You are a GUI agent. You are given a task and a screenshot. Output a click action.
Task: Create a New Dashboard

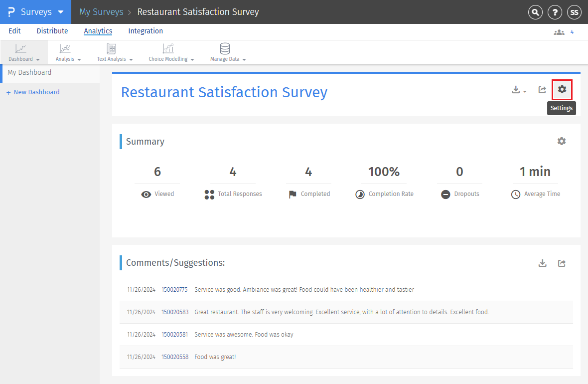pyautogui.click(x=33, y=92)
